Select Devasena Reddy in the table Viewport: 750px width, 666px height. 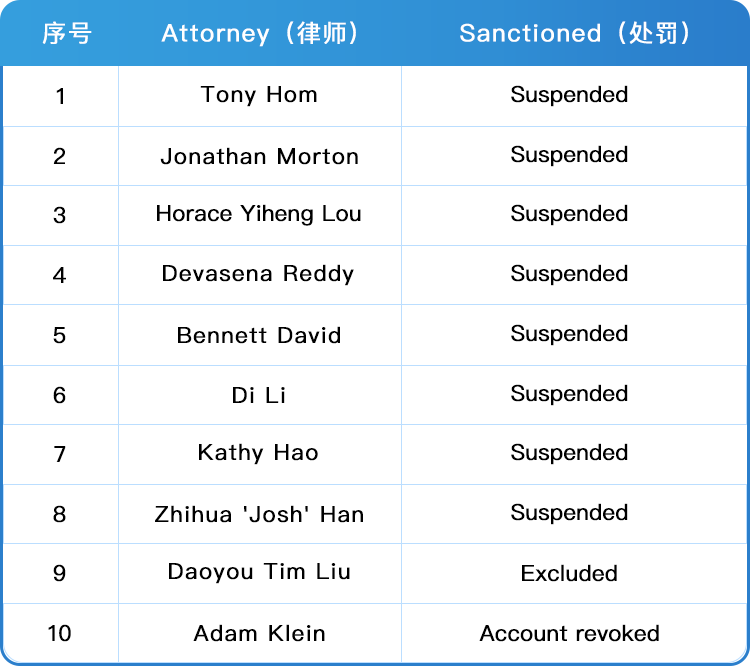(258, 274)
